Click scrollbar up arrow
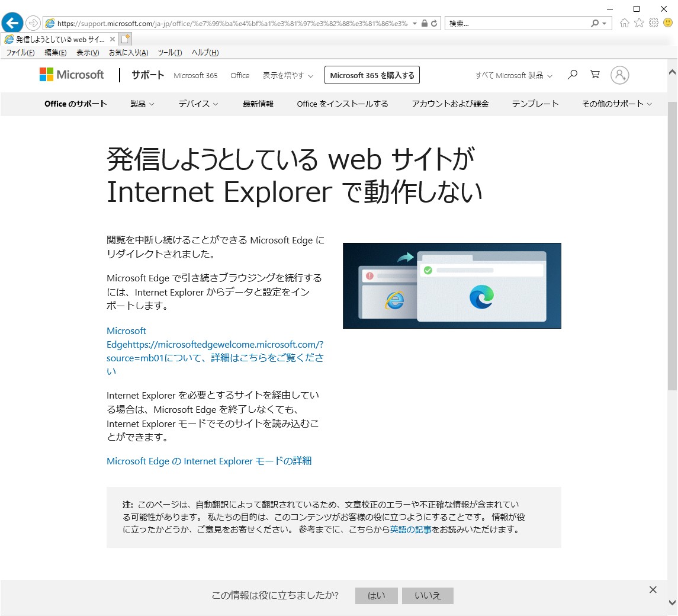The image size is (678, 616). (673, 72)
